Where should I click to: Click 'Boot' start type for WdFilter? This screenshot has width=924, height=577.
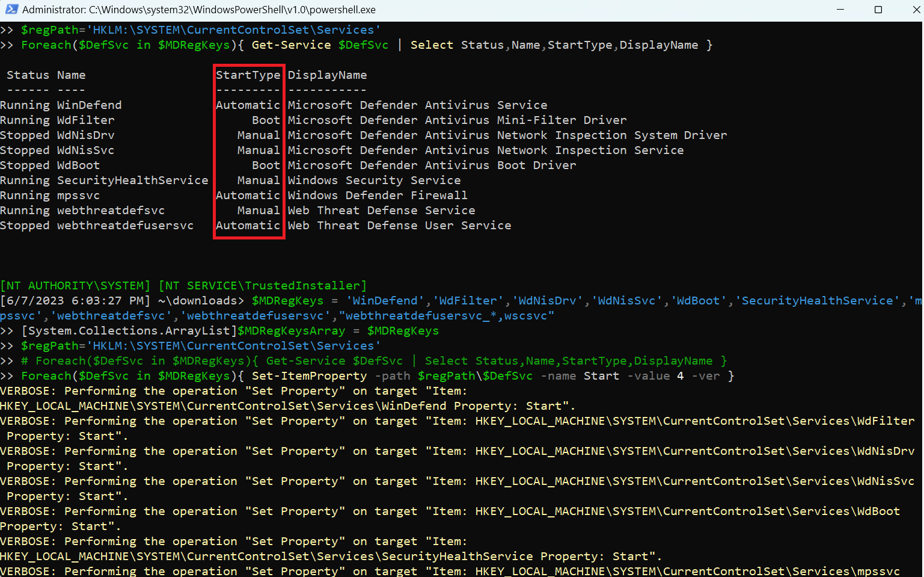[x=266, y=120]
